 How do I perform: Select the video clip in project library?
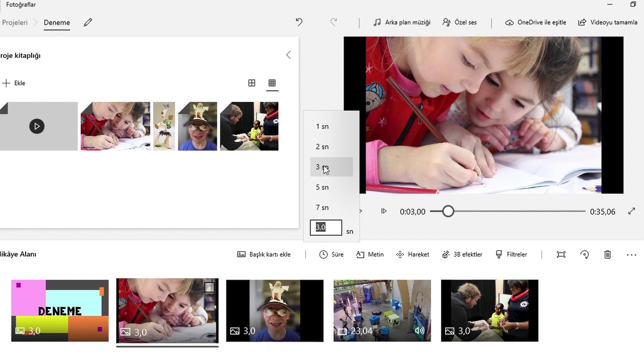coord(38,126)
